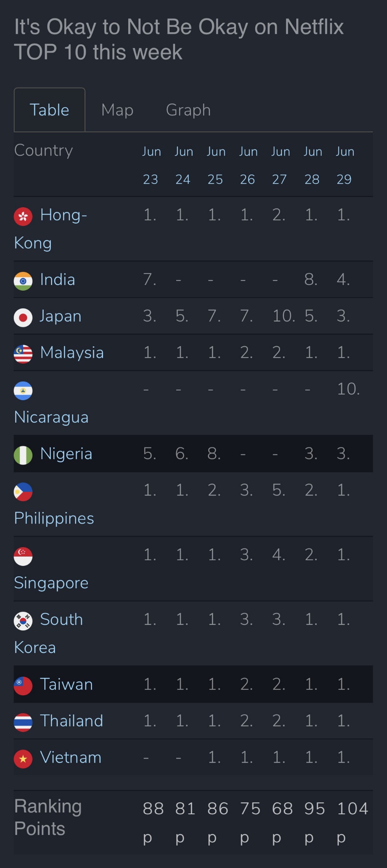Viewport: 387px width, 868px height.
Task: Switch to the Graph tab
Action: [188, 110]
